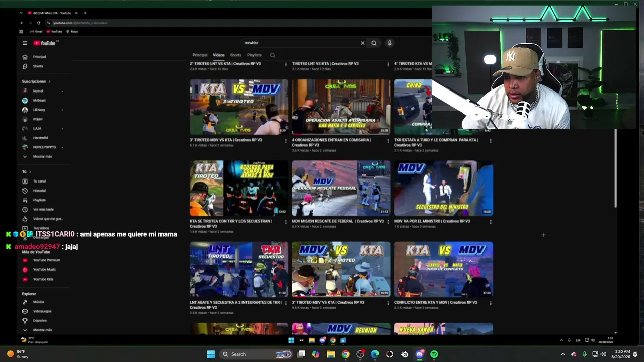Open options menu for TKR ESTAFA A TUKO video
The image size is (644, 362).
[x=491, y=140]
